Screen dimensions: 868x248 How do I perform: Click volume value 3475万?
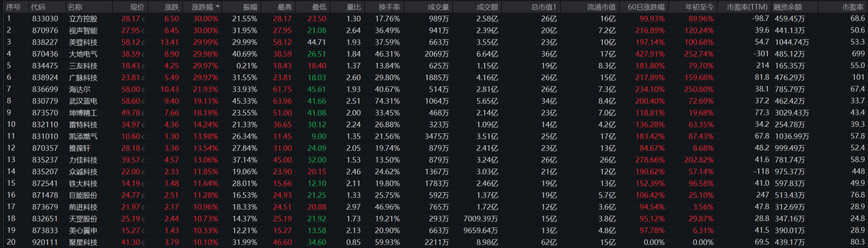coord(436,136)
